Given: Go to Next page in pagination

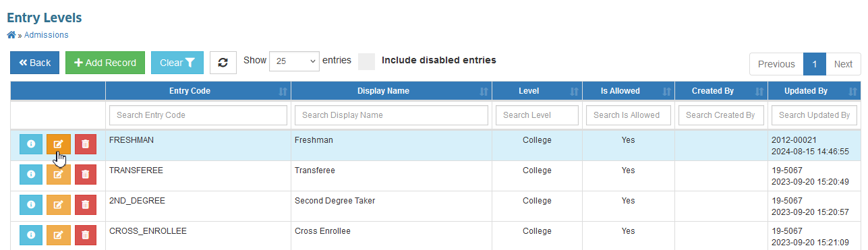Looking at the screenshot, I should point(843,64).
